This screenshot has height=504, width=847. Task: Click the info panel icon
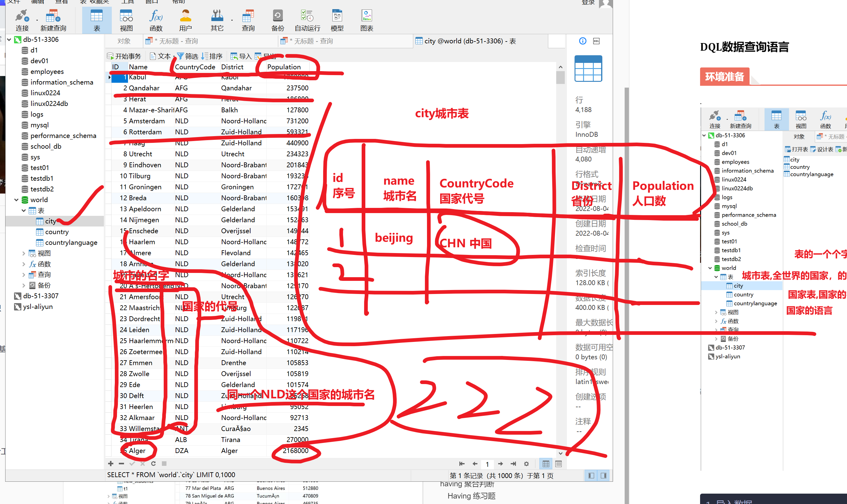pyautogui.click(x=582, y=41)
